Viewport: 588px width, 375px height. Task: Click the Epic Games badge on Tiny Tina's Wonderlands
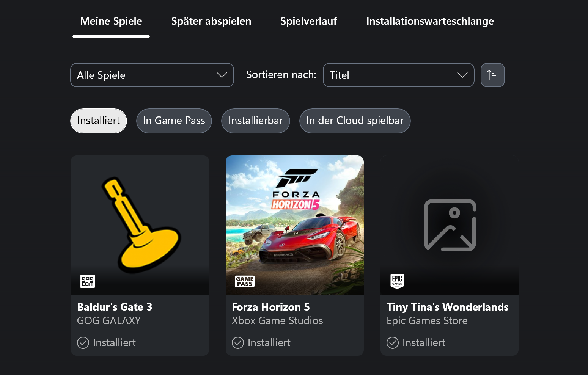(397, 281)
